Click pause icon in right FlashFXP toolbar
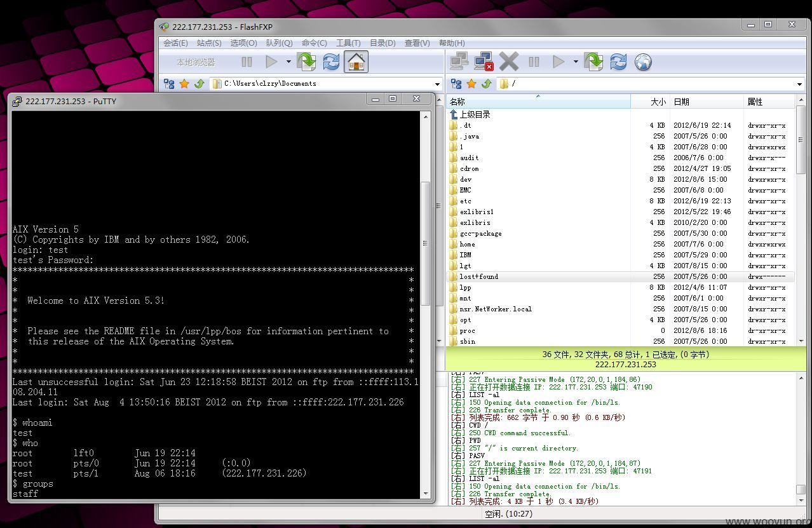 tap(534, 62)
